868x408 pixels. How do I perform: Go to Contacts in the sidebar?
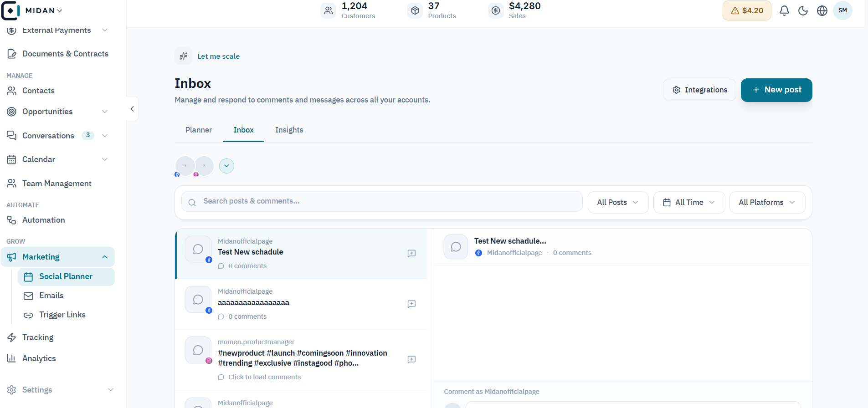click(x=38, y=91)
